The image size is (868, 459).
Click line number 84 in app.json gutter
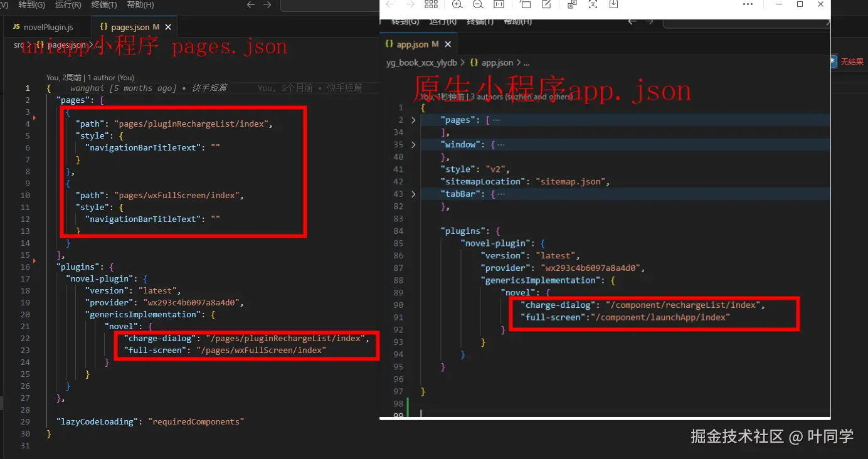pos(398,231)
